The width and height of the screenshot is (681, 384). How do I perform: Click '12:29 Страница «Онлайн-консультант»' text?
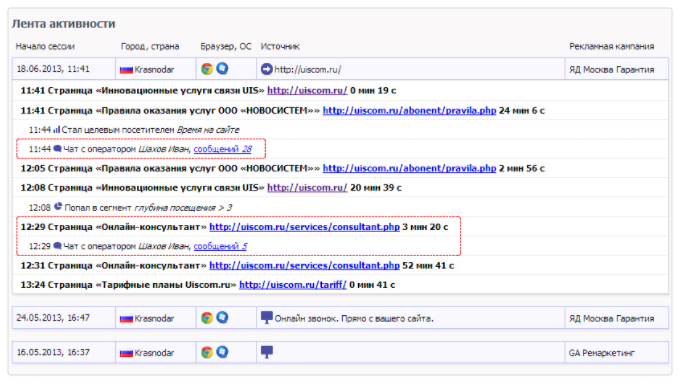tap(113, 227)
